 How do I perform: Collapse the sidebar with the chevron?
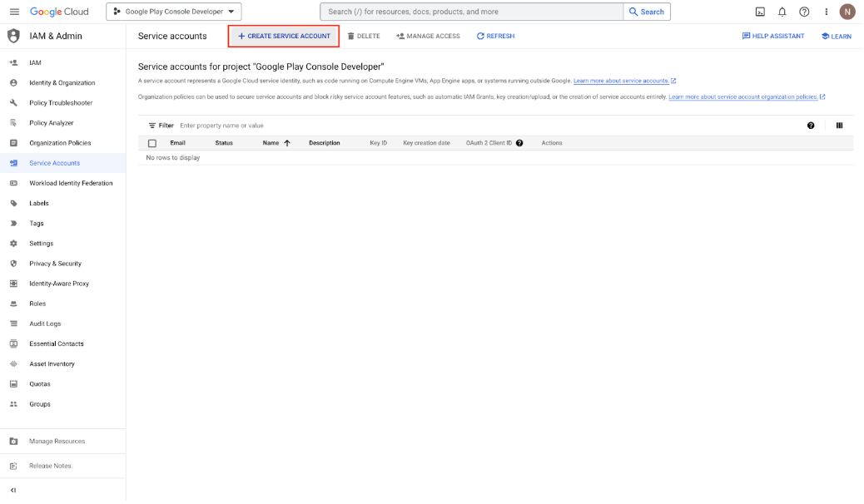pos(13,490)
